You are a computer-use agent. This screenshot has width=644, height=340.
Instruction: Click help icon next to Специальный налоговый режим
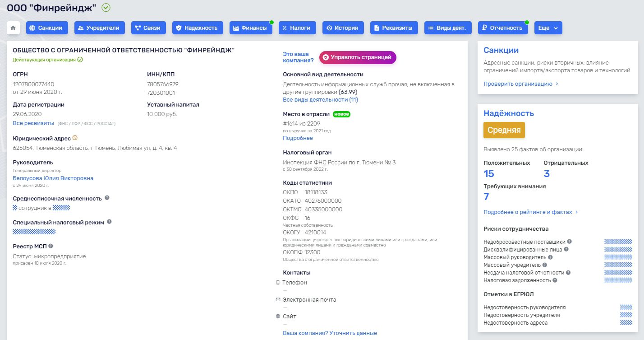[110, 222]
